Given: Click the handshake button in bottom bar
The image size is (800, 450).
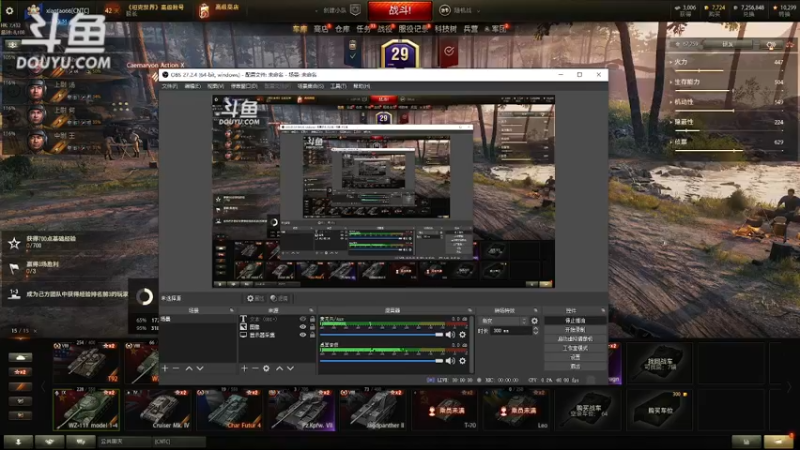Looking at the screenshot, I should pyautogui.click(x=49, y=442).
